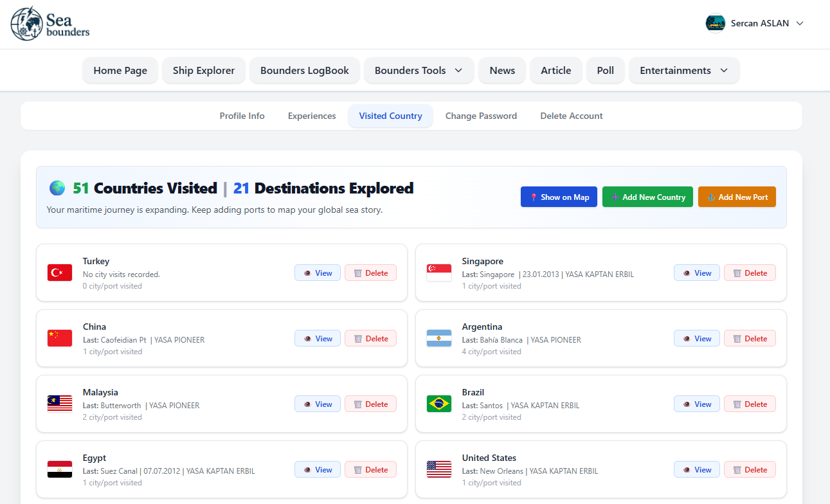830x504 pixels.
Task: Open the Change Password tab
Action: pyautogui.click(x=481, y=116)
